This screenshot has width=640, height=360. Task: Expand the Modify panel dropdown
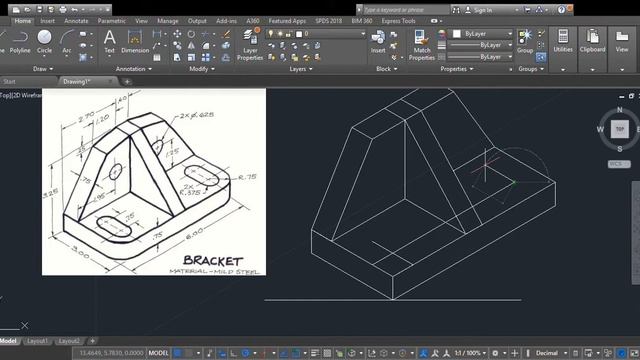point(202,69)
